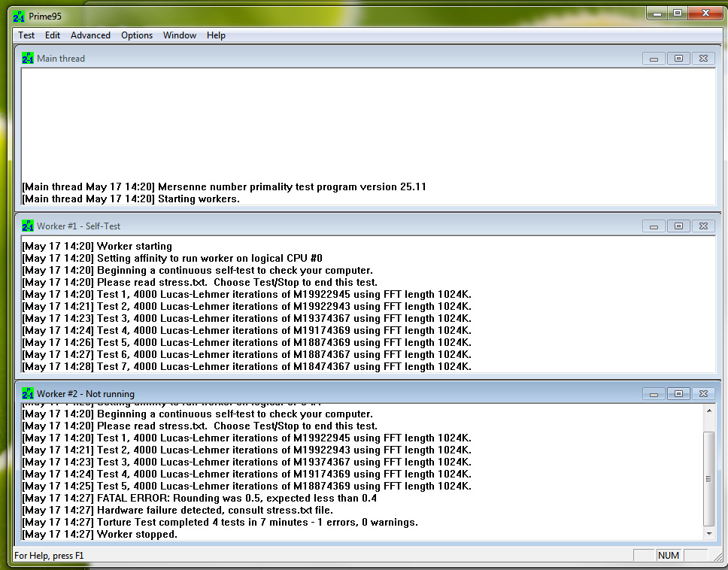Open the Advanced menu
728x570 pixels.
coord(90,35)
